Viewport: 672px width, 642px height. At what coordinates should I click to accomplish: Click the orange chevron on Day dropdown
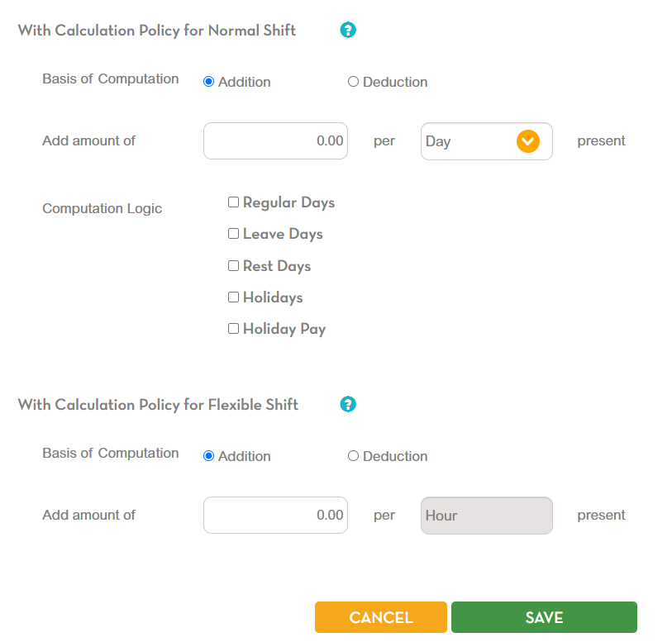coord(528,141)
